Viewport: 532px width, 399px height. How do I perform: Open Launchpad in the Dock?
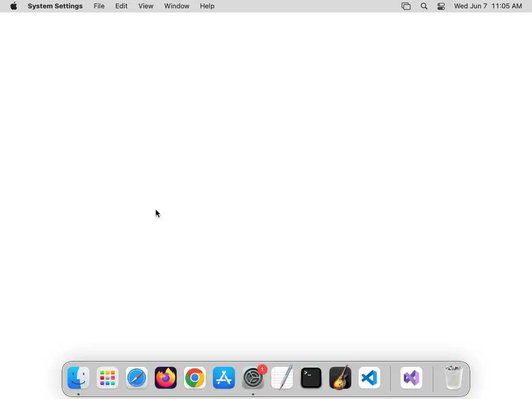[108, 378]
